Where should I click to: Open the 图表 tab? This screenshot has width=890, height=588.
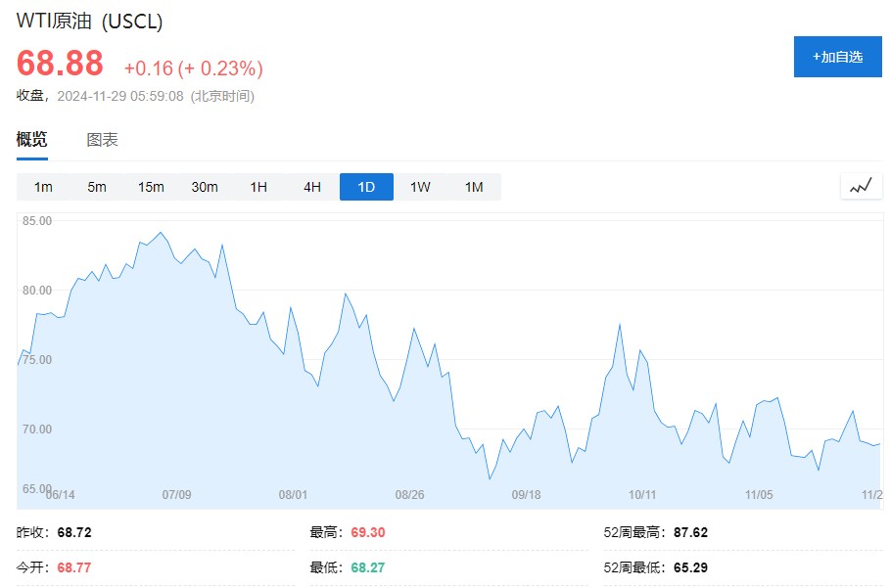click(102, 140)
